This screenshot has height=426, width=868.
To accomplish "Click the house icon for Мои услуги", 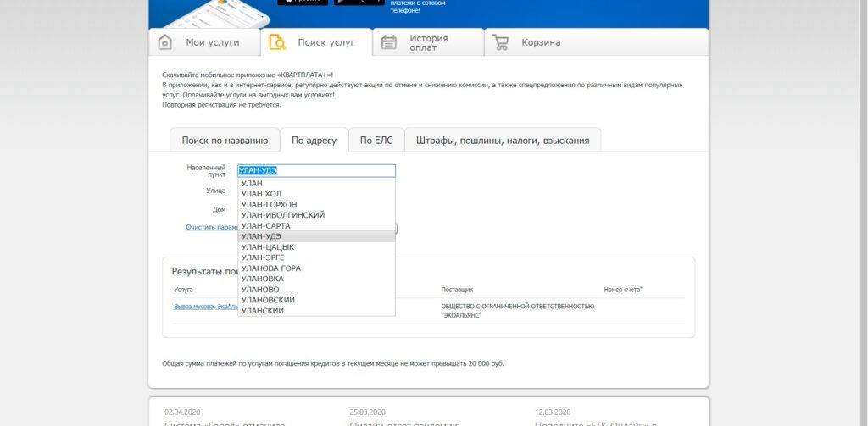I will point(167,43).
